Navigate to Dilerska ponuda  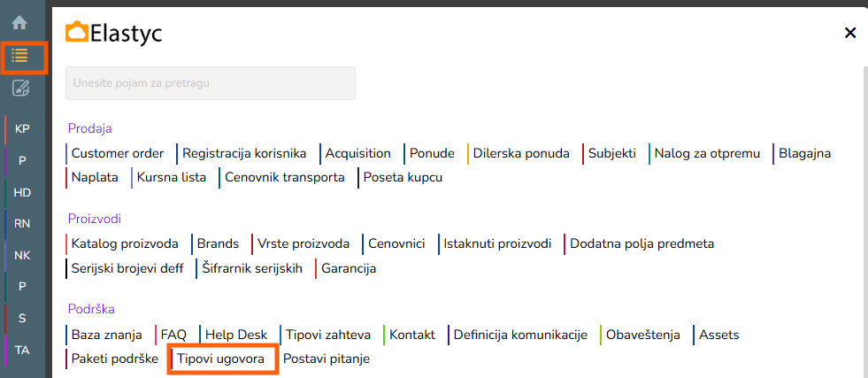click(521, 153)
